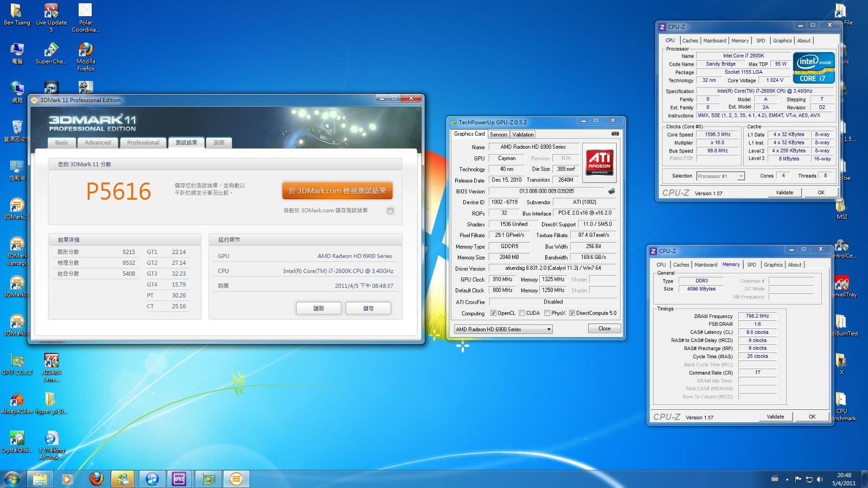
Task: Open the Ben Tsang folder desktop icon
Action: point(17,15)
